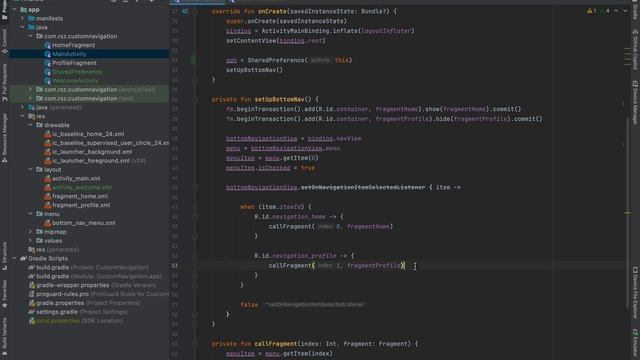Screen dimensions: 640x360
Task: Expand the mipmap folder
Action: pos(31,232)
